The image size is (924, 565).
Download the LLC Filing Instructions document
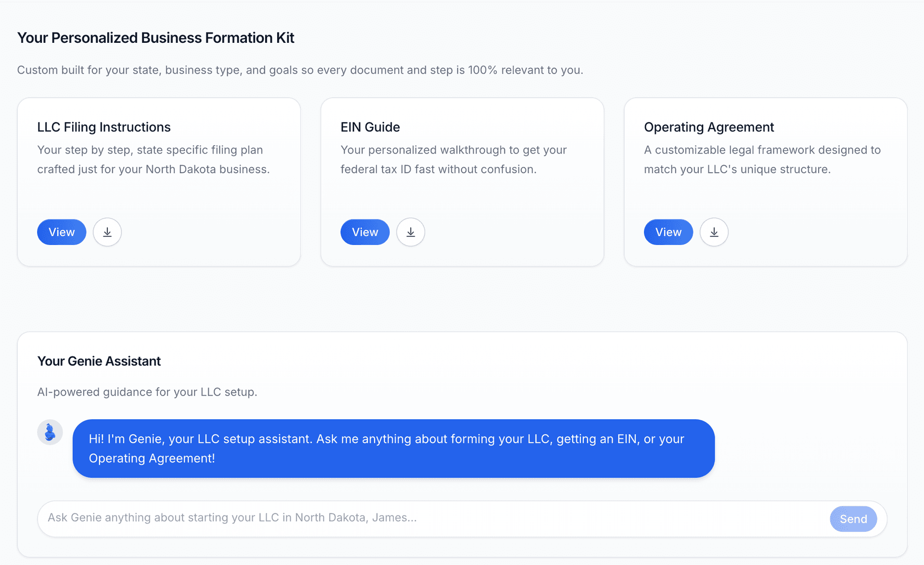(x=107, y=232)
